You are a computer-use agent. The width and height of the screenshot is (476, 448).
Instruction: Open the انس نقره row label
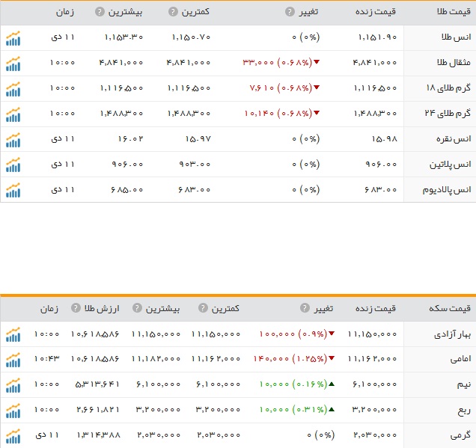(x=454, y=139)
